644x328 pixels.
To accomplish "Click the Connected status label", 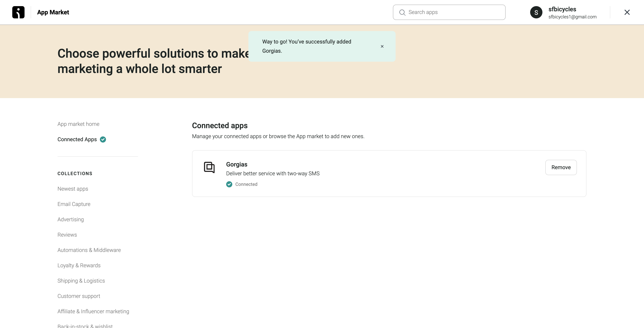I will pos(246,184).
